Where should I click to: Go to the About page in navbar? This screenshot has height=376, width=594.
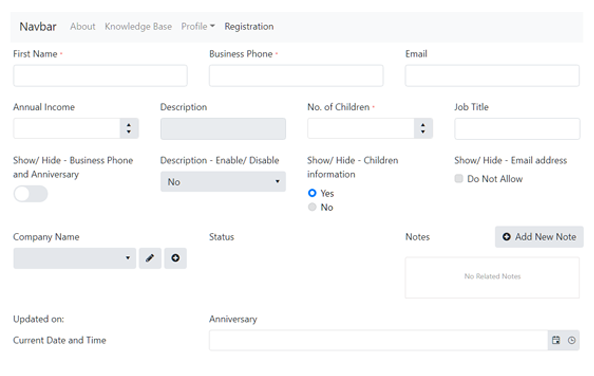[x=83, y=27]
